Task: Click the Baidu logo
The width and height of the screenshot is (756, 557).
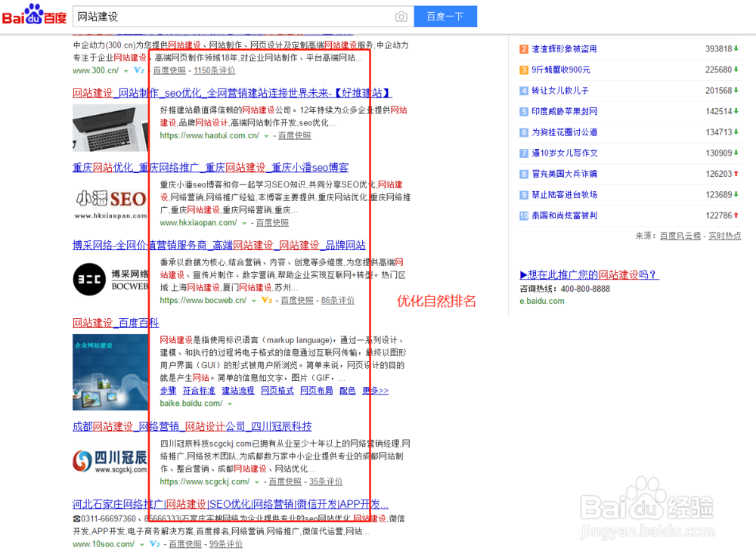Action: point(34,15)
